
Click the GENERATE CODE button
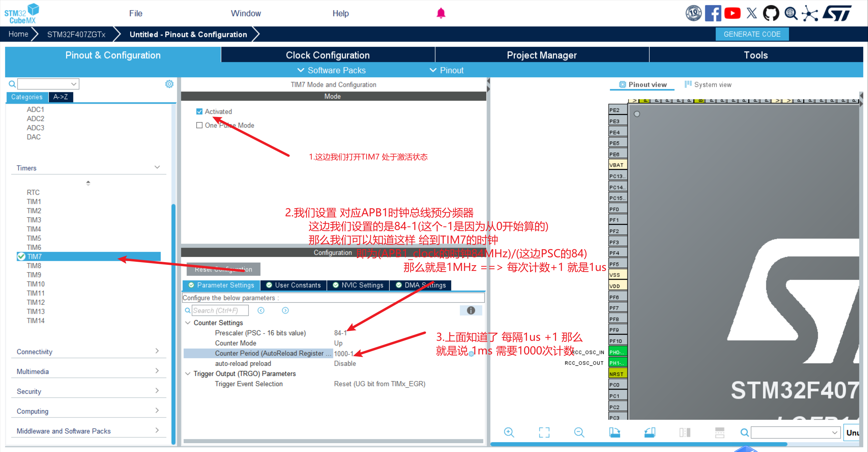pos(752,34)
